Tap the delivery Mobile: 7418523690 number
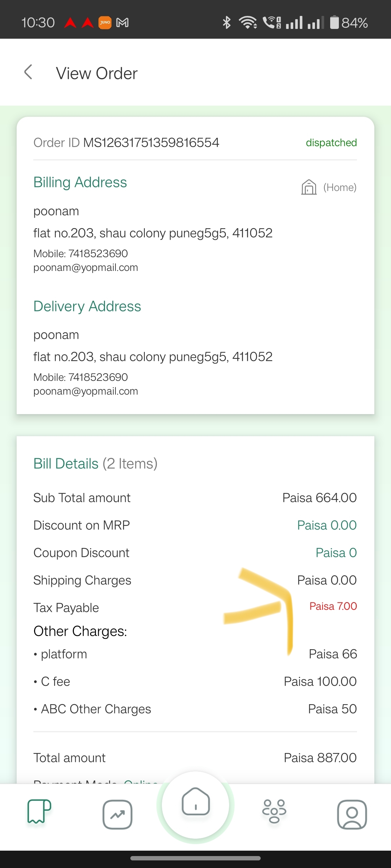Viewport: 391px width, 868px height. (x=80, y=377)
